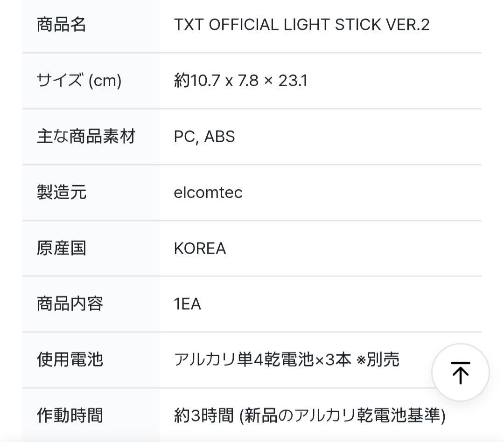The image size is (504, 442).
Task: Select the material text PC, ABS
Action: 204,136
